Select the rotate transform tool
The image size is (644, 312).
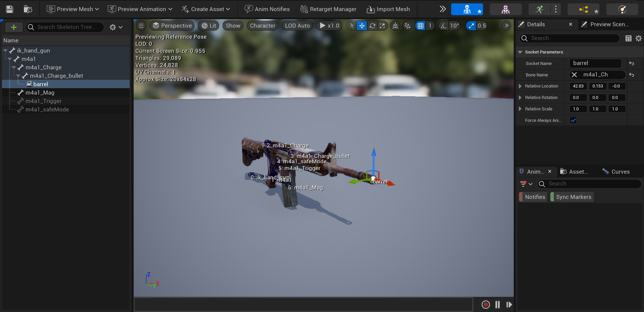point(372,26)
